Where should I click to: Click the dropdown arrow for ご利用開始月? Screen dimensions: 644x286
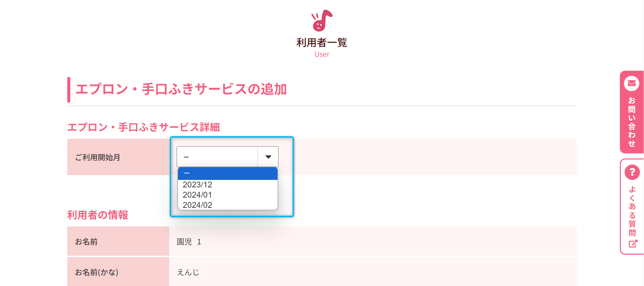[x=268, y=157]
